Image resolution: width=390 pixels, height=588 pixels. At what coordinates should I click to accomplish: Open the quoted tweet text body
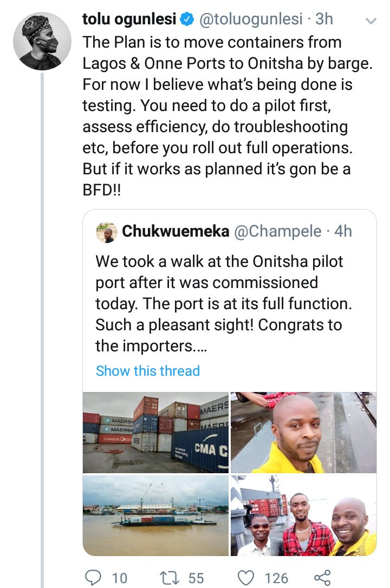(x=222, y=303)
